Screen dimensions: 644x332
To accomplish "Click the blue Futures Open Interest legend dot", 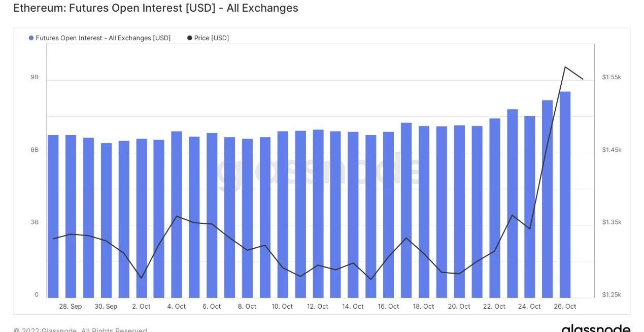I will (31, 38).
